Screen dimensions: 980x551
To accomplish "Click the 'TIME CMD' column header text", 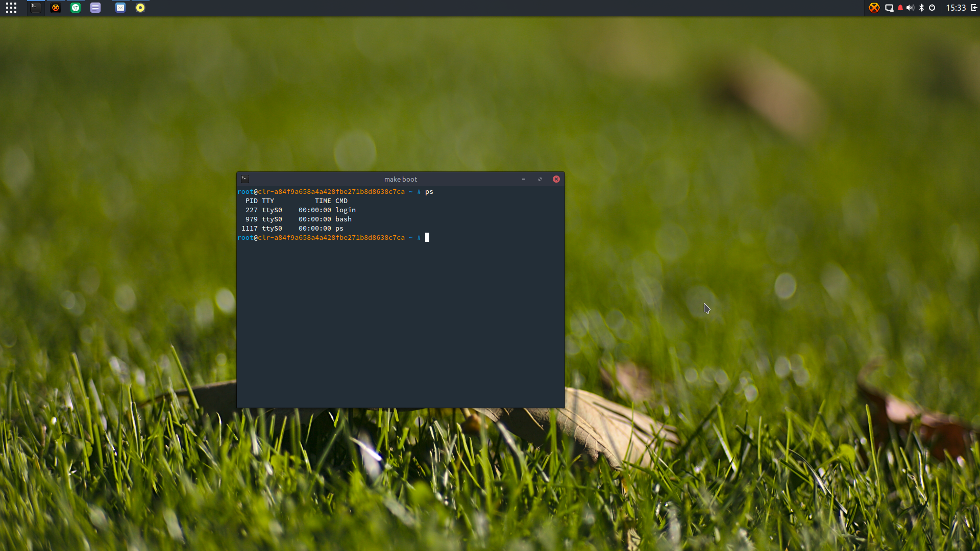I will [331, 201].
